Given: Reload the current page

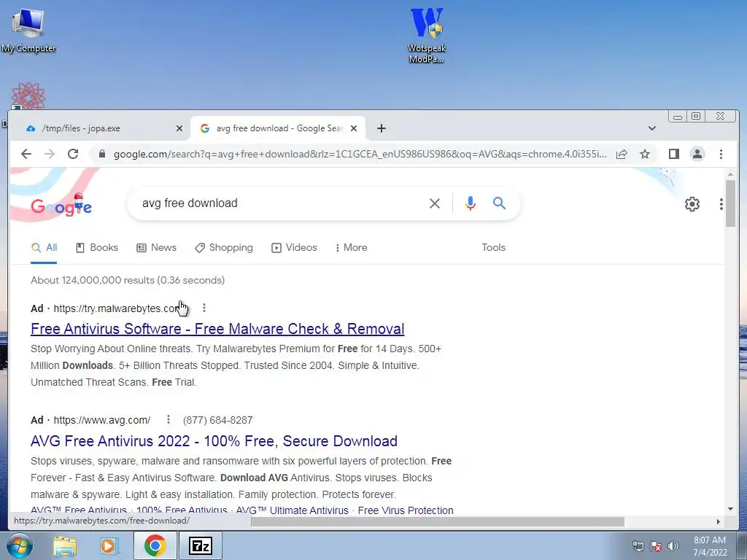Looking at the screenshot, I should pyautogui.click(x=73, y=154).
